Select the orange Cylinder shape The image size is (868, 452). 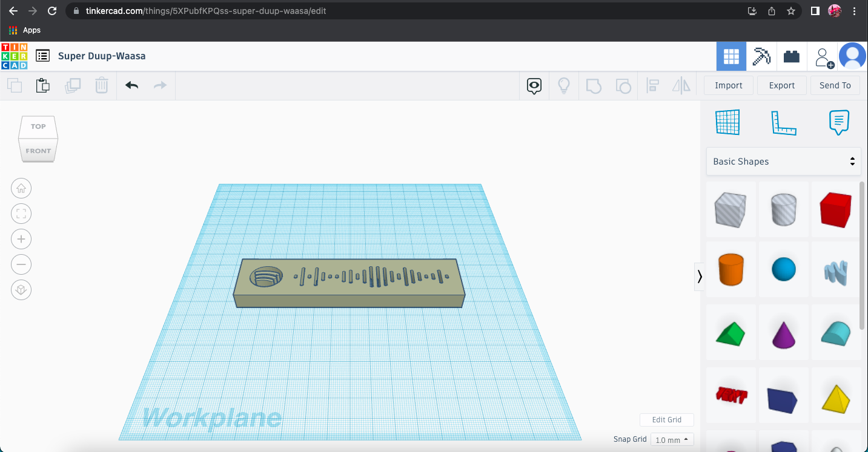coord(731,270)
